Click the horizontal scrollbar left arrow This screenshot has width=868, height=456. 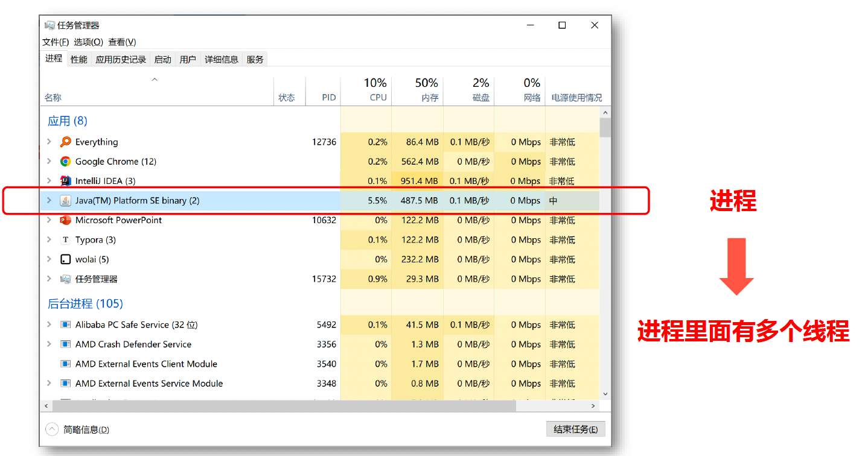(45, 407)
